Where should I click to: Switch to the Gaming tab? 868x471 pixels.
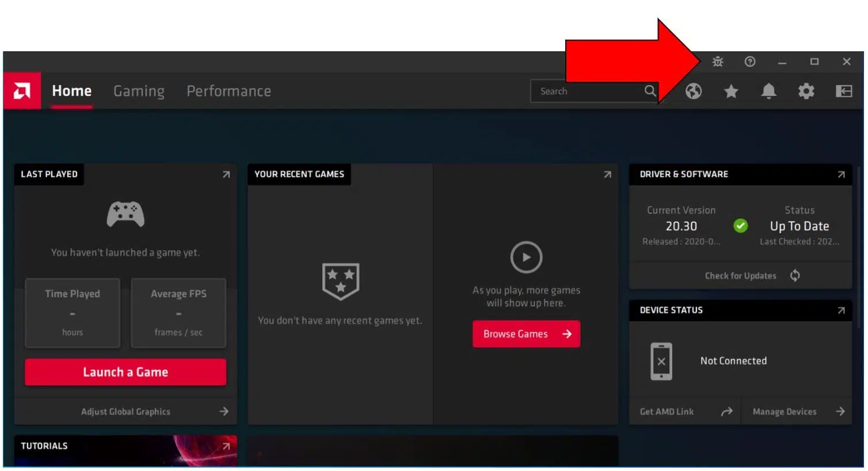[139, 91]
